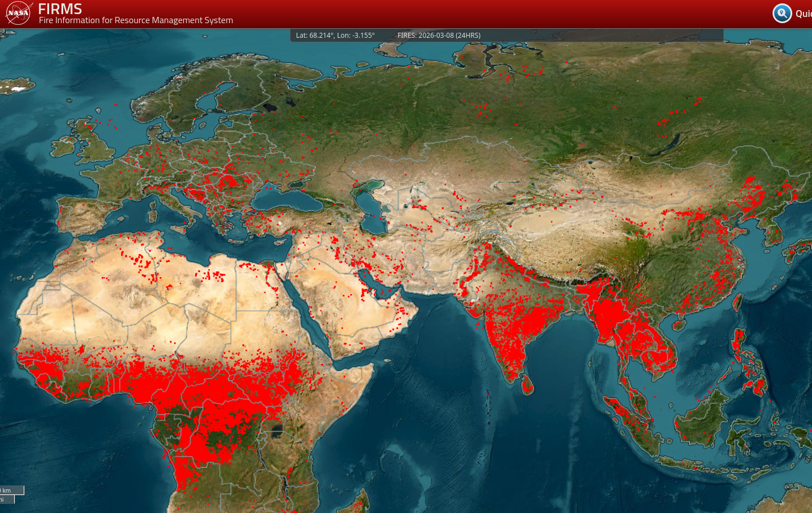Click the 'Lat: 68.214°, Lon: -3.155°' coordinates readout
This screenshot has height=513, width=812.
[335, 35]
